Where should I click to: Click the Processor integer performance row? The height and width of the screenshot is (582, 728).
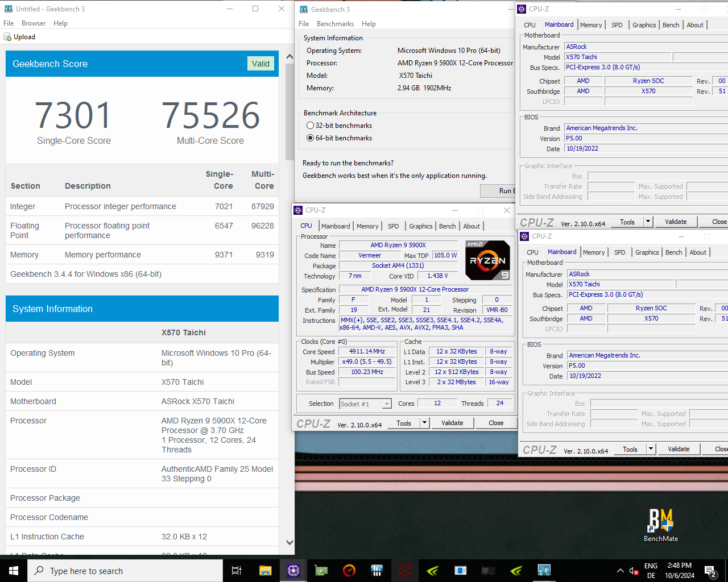(x=142, y=206)
